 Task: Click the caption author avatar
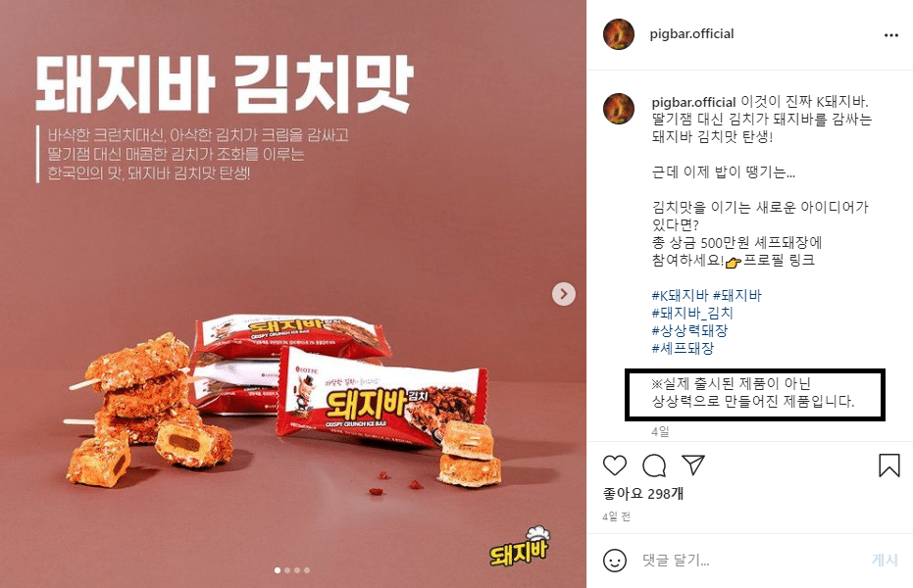(619, 109)
